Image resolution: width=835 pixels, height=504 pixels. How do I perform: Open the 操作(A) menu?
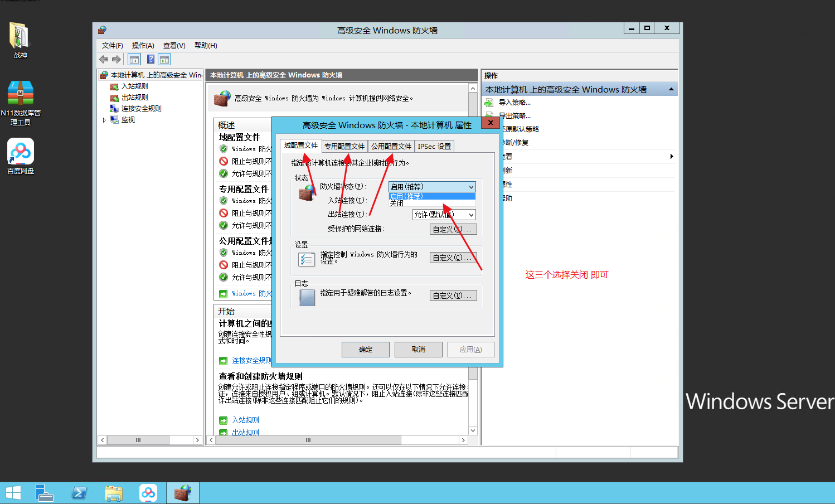[143, 46]
